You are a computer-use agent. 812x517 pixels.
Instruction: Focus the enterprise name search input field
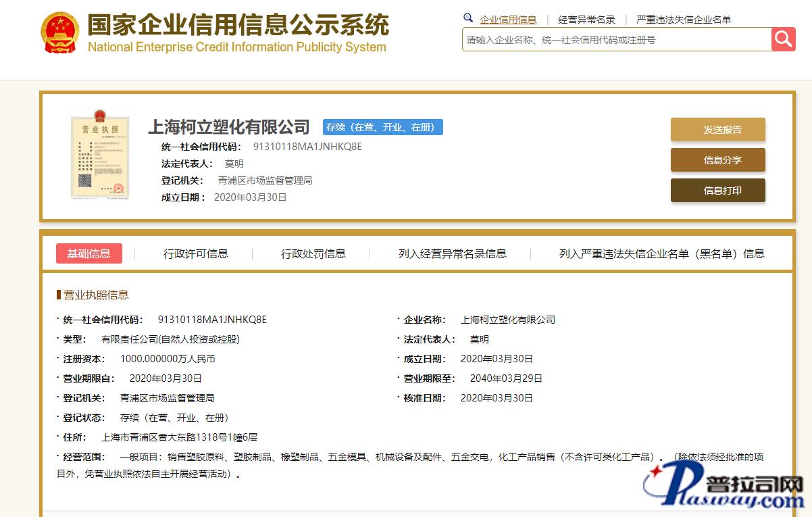click(616, 40)
